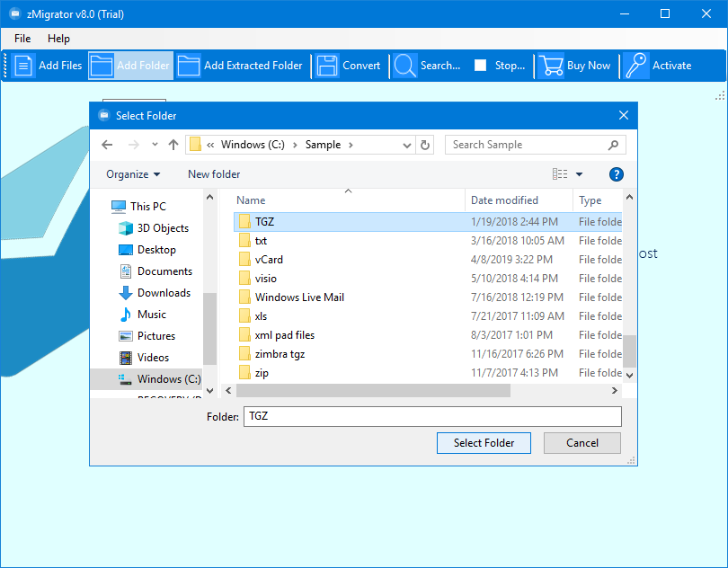Select This PC in navigation pane
The height and width of the screenshot is (568, 728).
(138, 206)
